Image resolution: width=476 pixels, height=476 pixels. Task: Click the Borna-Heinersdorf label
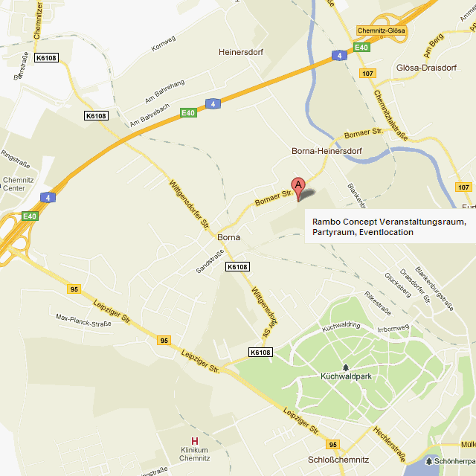click(x=327, y=151)
